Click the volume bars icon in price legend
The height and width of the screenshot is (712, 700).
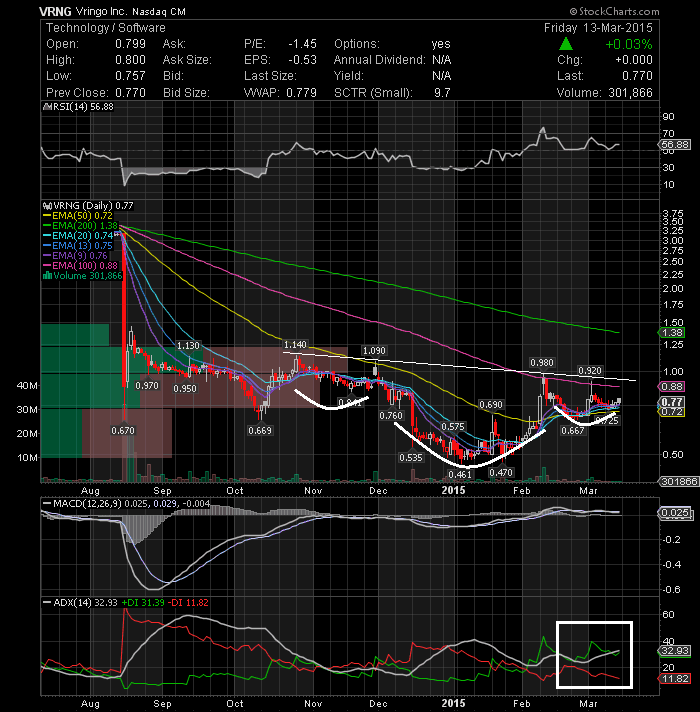click(47, 276)
